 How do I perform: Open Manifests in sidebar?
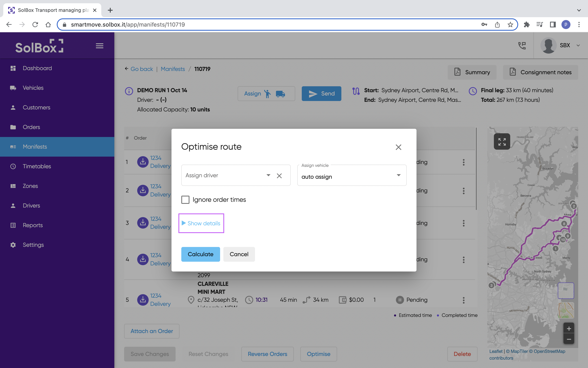point(57,147)
